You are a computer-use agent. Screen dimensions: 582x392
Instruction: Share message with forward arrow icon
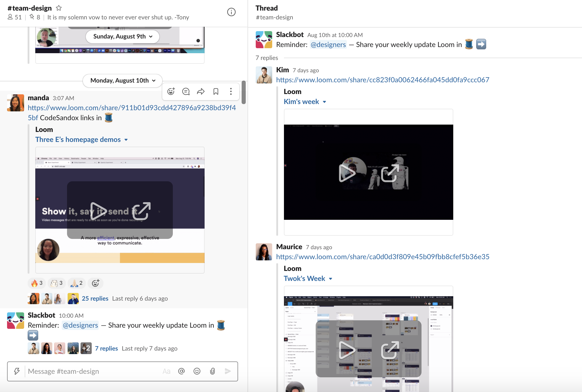pyautogui.click(x=201, y=91)
